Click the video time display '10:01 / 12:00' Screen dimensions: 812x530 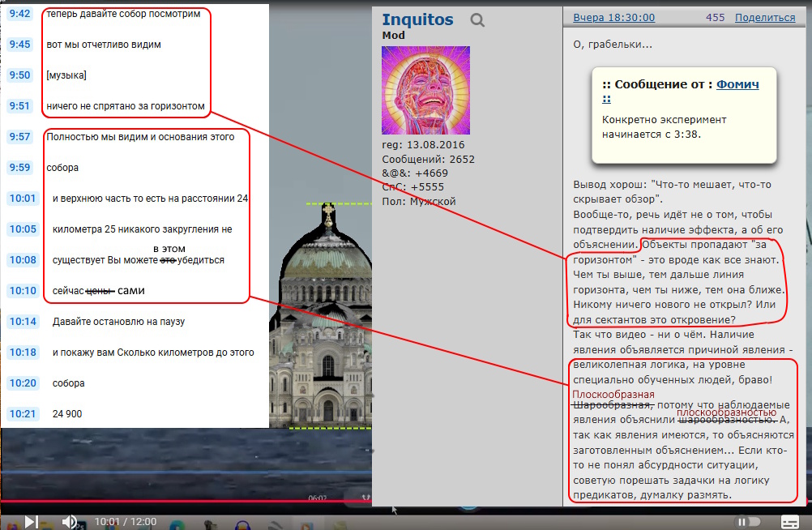126,522
